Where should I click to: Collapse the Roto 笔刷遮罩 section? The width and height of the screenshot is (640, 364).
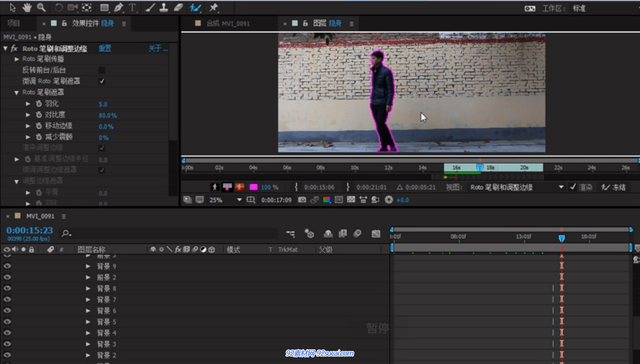[17, 93]
